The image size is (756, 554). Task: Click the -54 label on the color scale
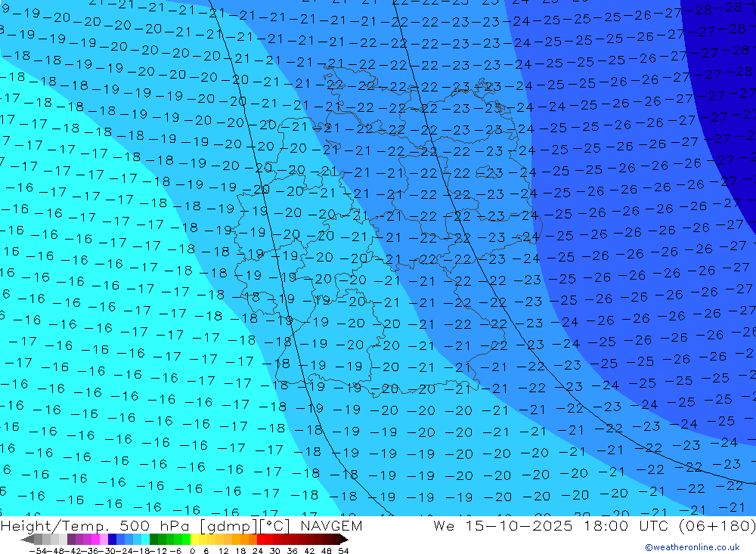click(x=39, y=551)
